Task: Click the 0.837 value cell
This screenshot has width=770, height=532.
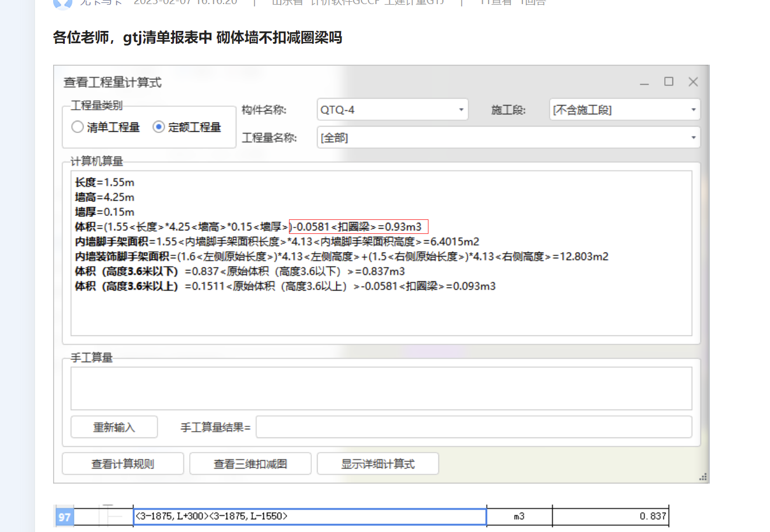Action: 610,517
